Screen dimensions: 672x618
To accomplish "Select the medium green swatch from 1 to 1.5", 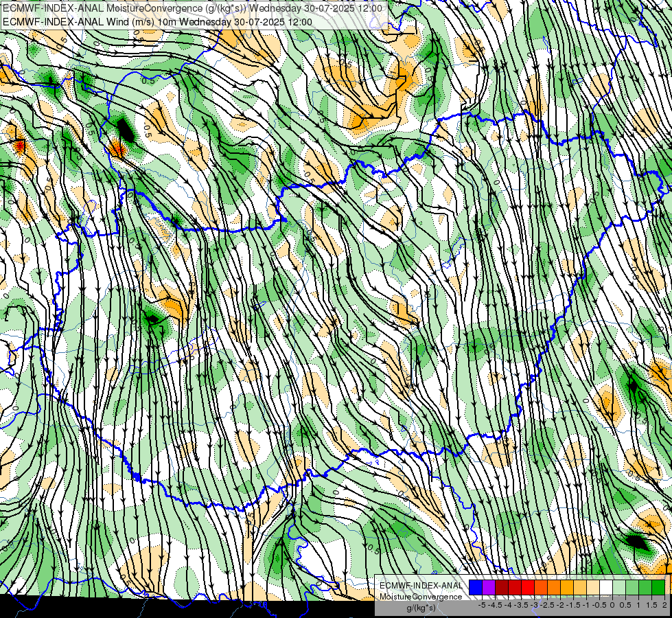I will 645,588.
